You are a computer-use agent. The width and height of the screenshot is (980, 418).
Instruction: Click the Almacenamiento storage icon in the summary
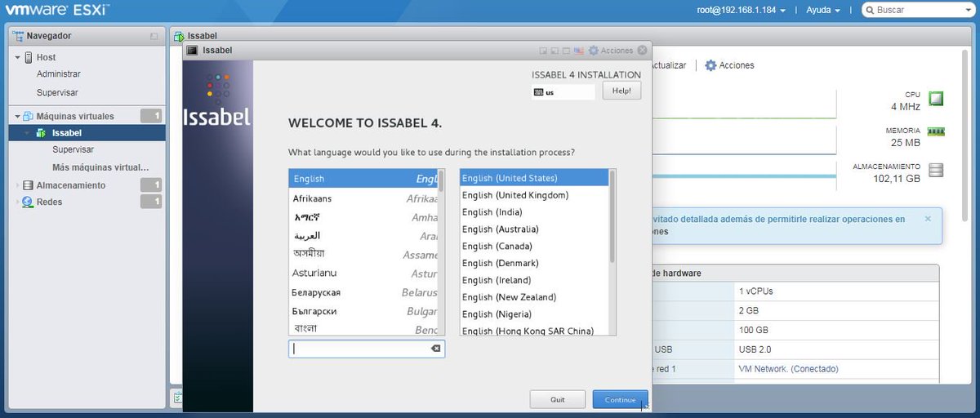(x=936, y=170)
